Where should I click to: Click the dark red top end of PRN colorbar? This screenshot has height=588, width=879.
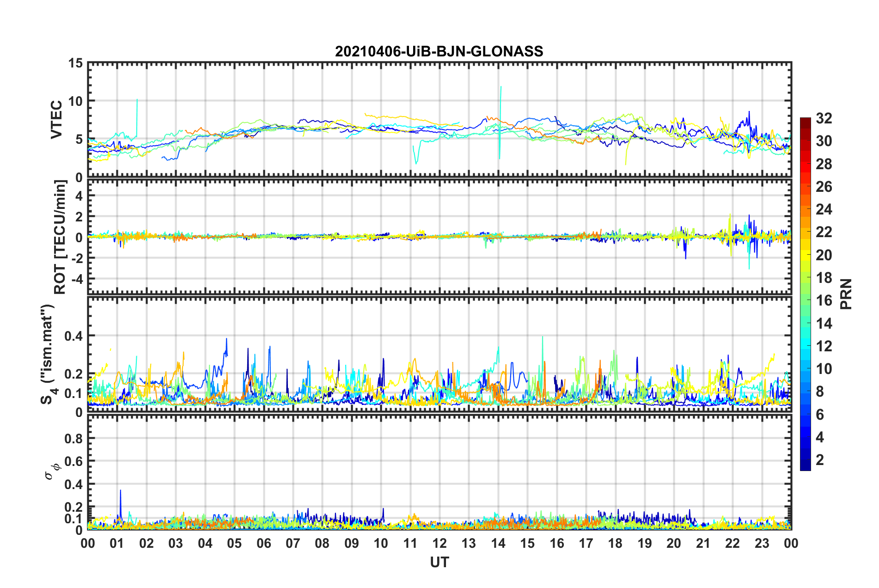pyautogui.click(x=806, y=123)
